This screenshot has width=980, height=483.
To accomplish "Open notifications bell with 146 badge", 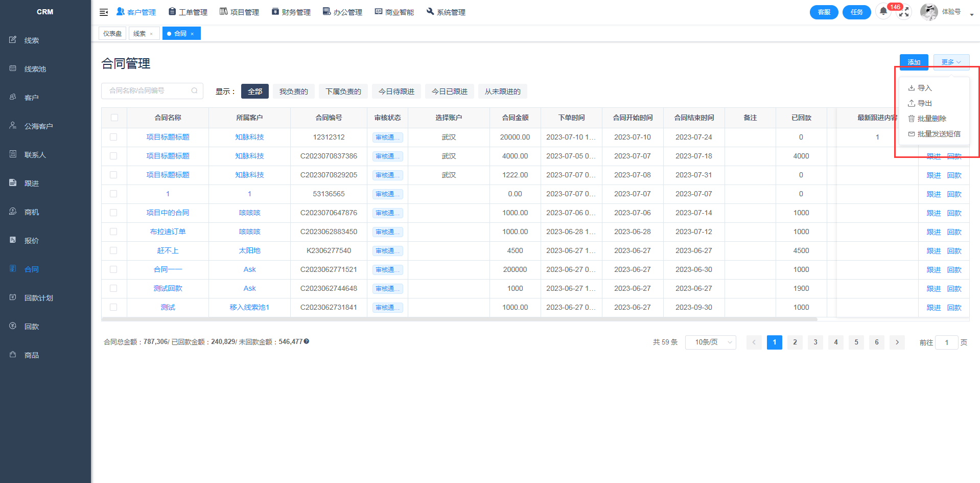I will click(883, 12).
